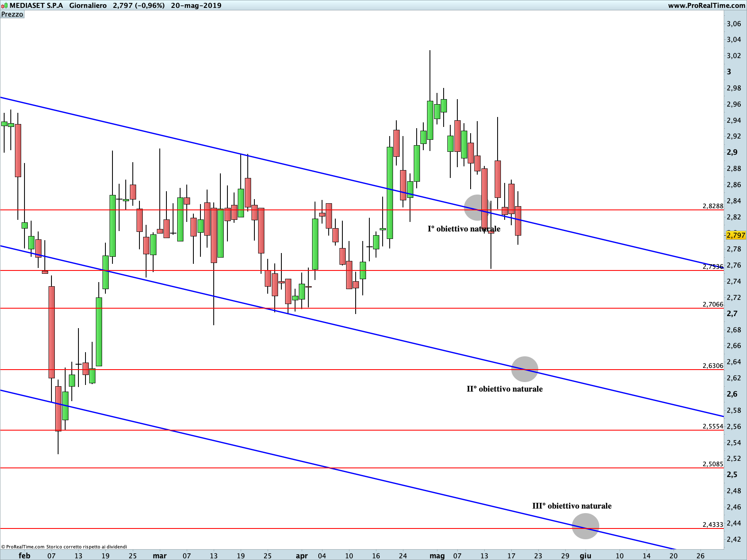Click the 2,7536 horizontal level label
The image size is (747, 560).
coord(713,266)
